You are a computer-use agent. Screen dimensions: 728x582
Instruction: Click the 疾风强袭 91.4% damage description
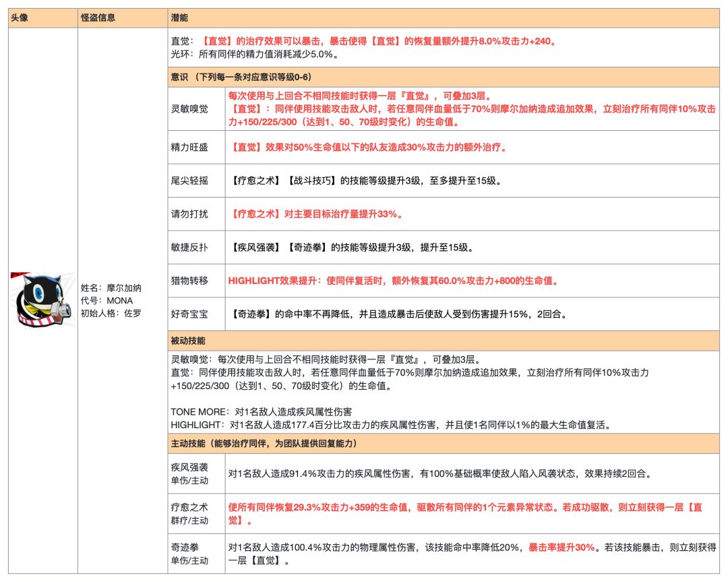point(441,474)
